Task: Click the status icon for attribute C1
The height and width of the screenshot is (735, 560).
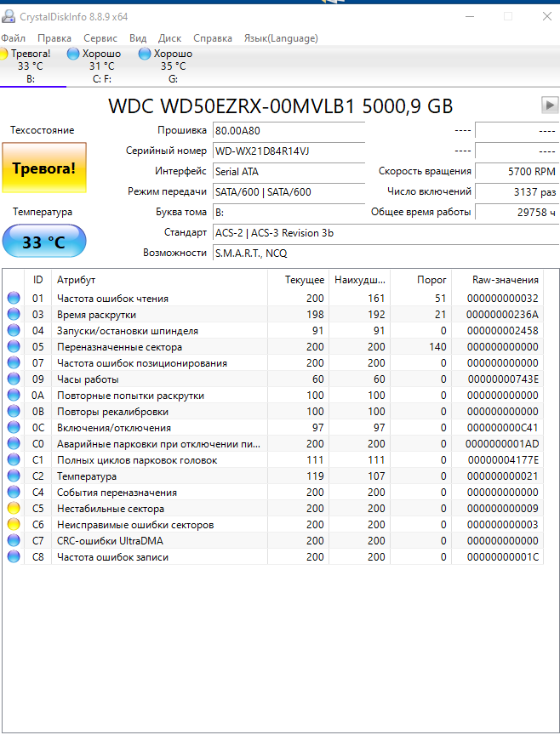Action: [x=14, y=460]
